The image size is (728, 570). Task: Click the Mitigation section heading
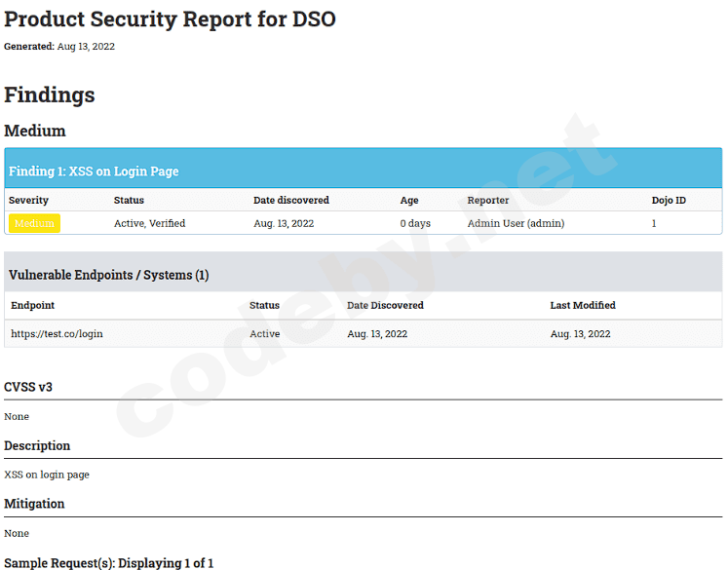(x=34, y=504)
